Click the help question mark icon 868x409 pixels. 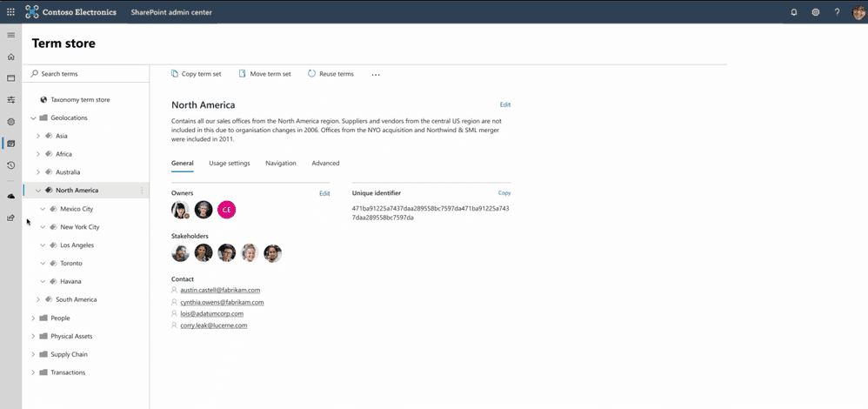[837, 11]
